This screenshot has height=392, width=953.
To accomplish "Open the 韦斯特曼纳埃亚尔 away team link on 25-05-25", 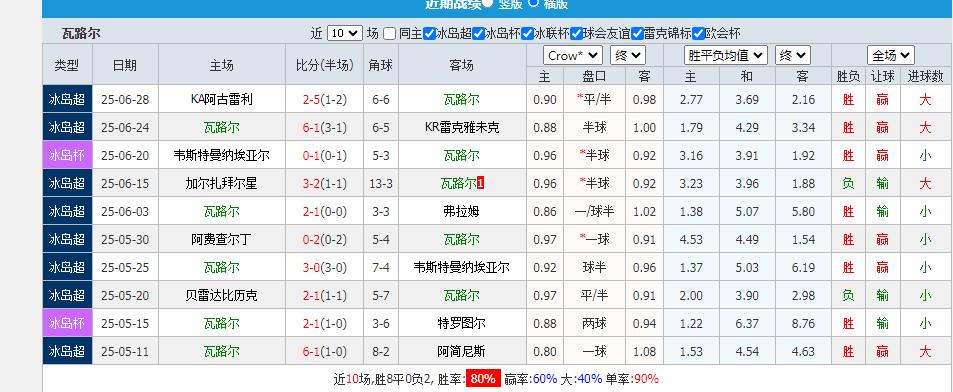I will click(462, 267).
